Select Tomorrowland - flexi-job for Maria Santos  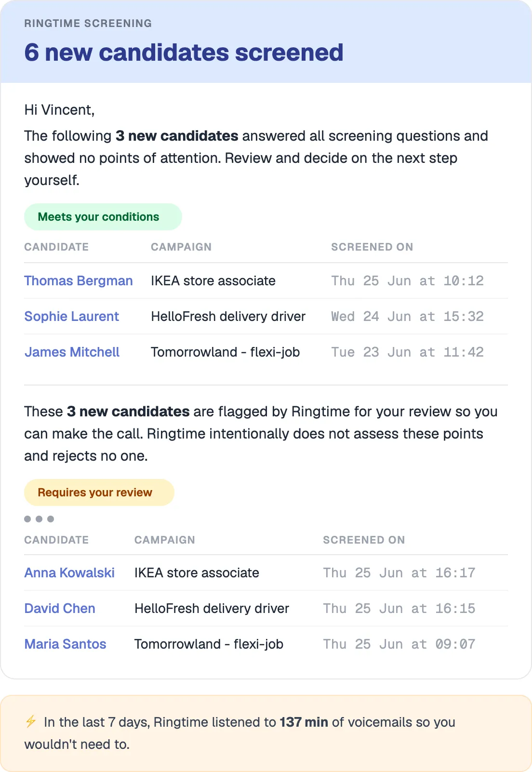point(209,644)
